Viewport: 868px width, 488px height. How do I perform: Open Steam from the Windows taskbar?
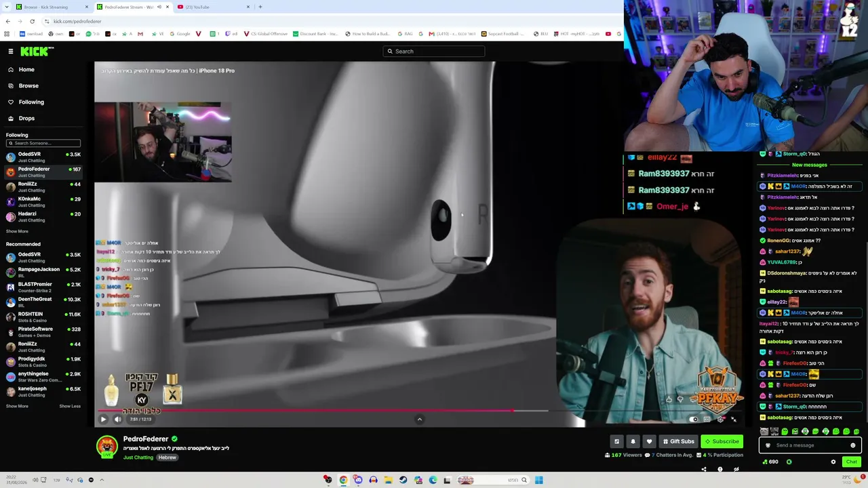pos(403,480)
